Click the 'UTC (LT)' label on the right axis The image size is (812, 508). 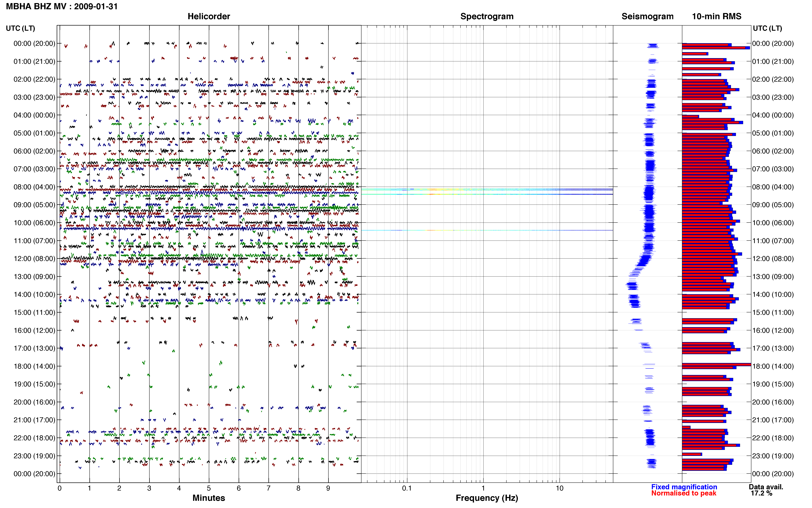(x=767, y=29)
